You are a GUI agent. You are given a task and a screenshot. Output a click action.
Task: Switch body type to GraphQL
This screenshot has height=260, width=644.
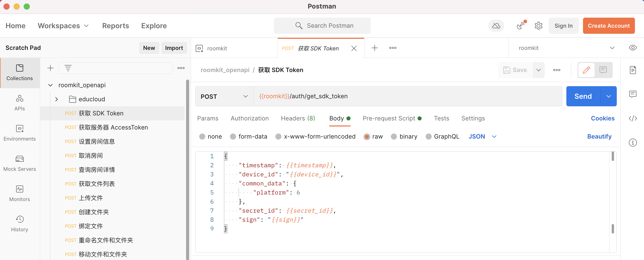tap(428, 136)
